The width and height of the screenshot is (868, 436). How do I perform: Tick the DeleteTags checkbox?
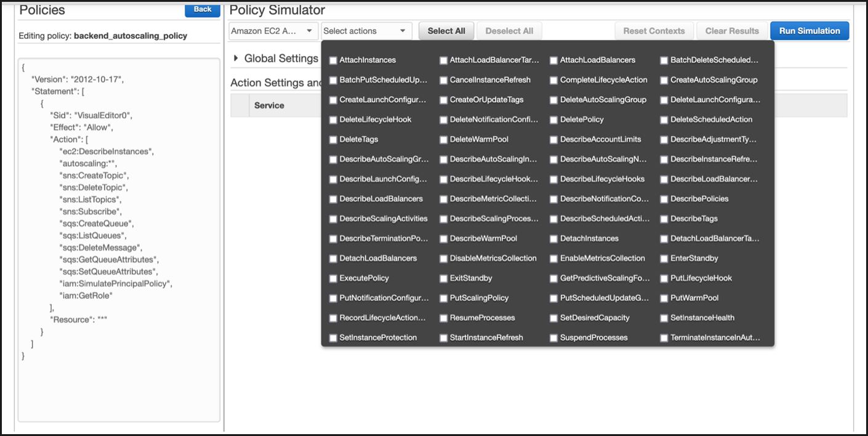point(333,140)
